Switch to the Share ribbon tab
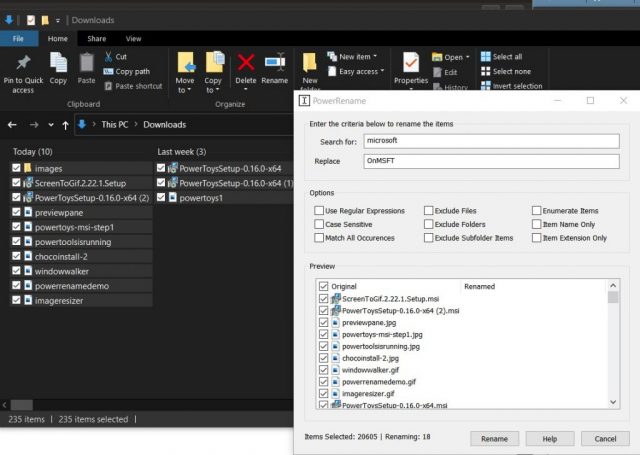 point(97,39)
